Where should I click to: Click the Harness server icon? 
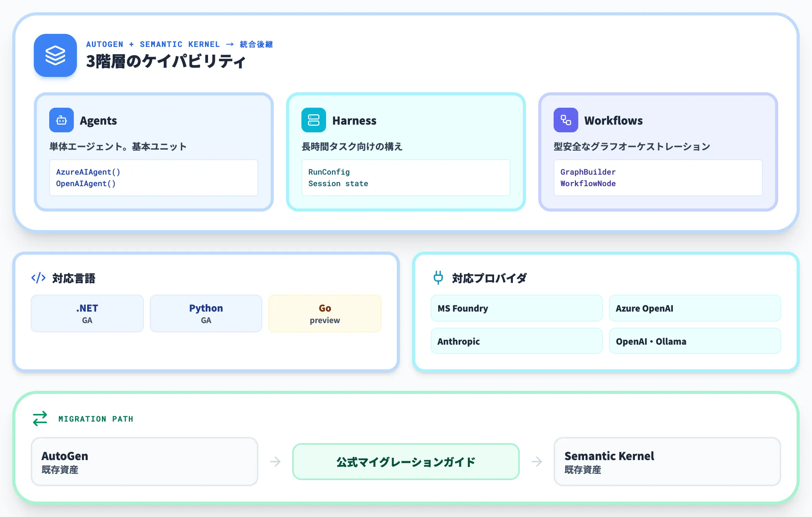coord(314,120)
